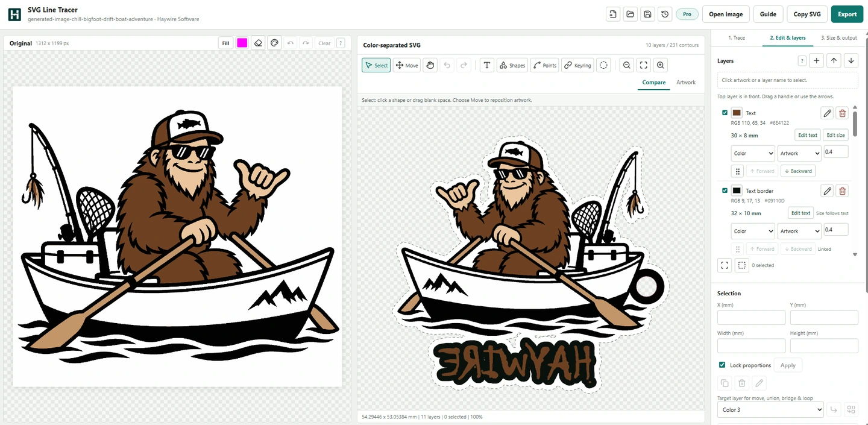868x425 pixels.
Task: Click the dashed-square selection icon below layers
Action: [x=742, y=265]
